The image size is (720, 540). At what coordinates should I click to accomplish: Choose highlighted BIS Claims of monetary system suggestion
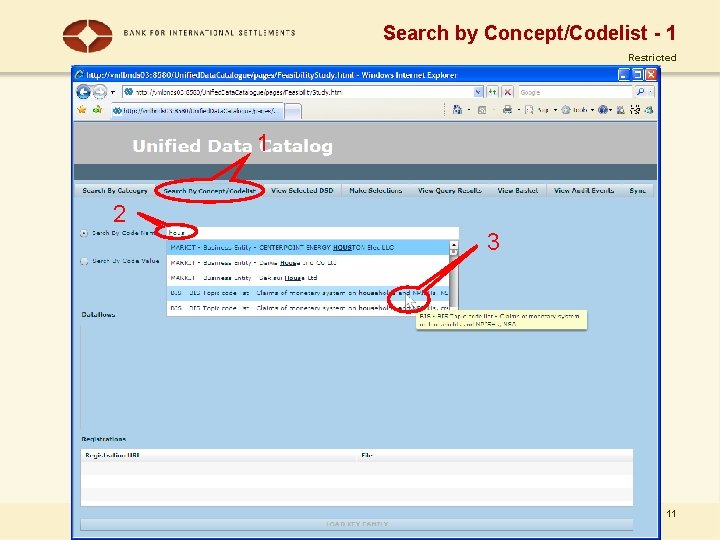(x=308, y=292)
